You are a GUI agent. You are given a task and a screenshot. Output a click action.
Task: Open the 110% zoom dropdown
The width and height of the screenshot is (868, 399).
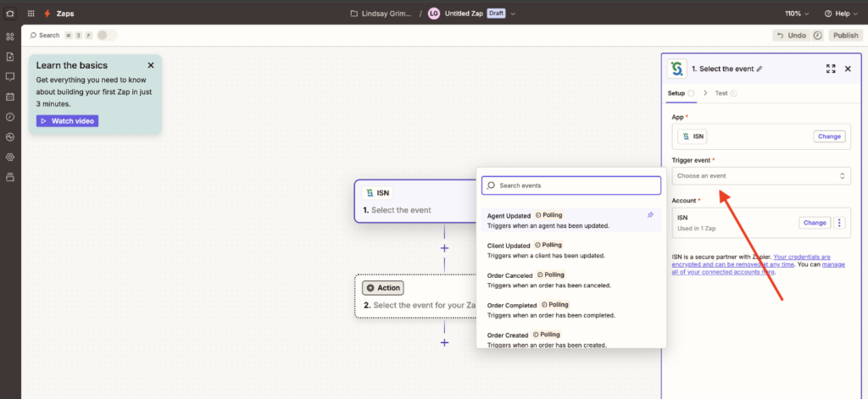pyautogui.click(x=797, y=14)
